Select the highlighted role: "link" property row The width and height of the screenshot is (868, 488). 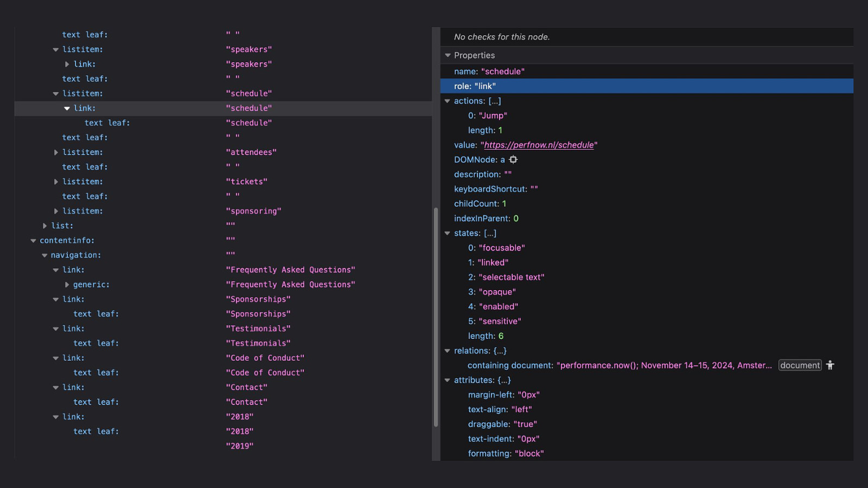tap(647, 86)
